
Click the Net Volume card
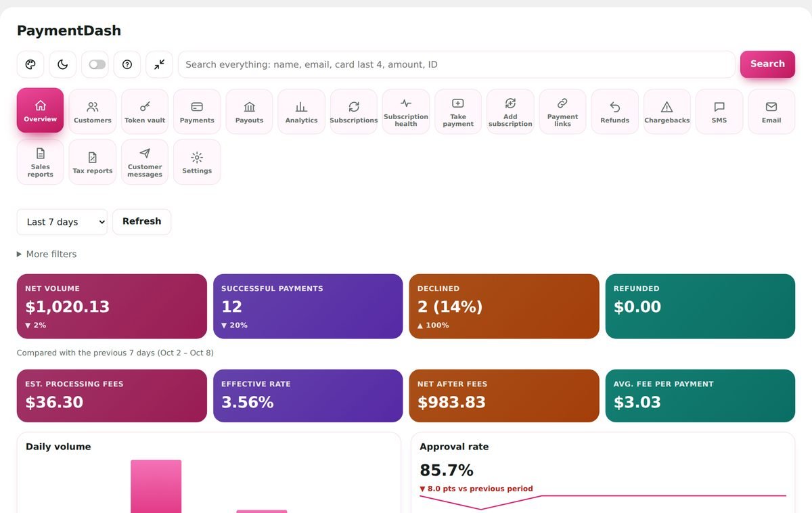(x=112, y=307)
